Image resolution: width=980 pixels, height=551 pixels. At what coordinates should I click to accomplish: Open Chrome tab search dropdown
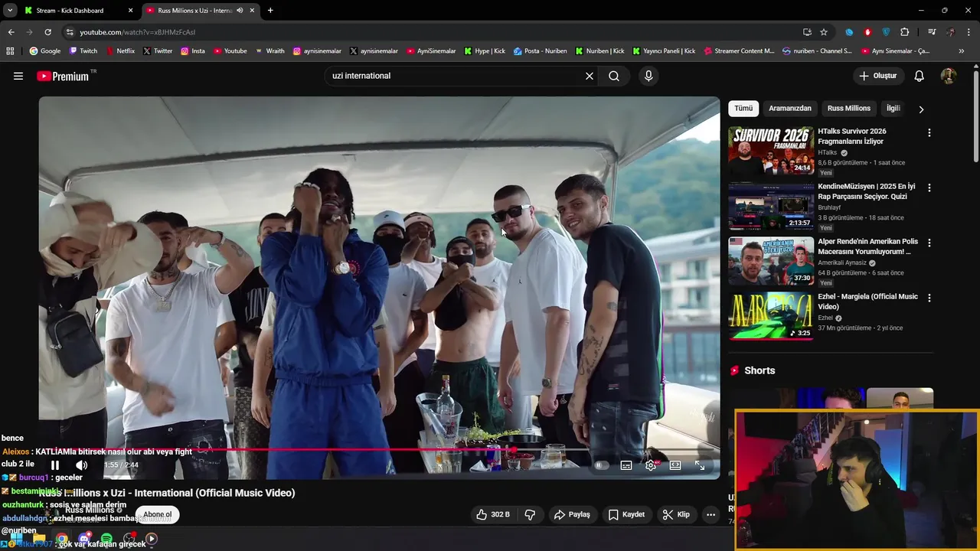[x=10, y=11]
